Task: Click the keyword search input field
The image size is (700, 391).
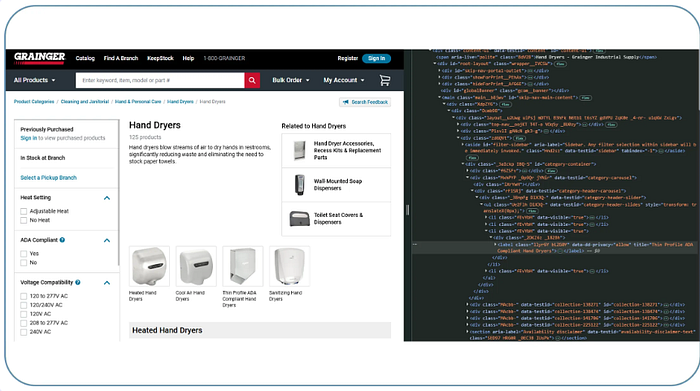Action: pyautogui.click(x=160, y=80)
